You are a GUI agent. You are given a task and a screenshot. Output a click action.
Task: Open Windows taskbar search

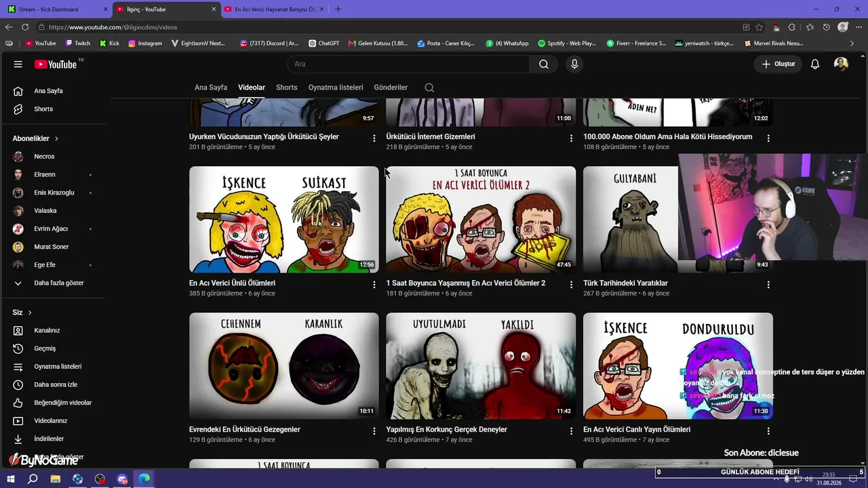coord(33,479)
